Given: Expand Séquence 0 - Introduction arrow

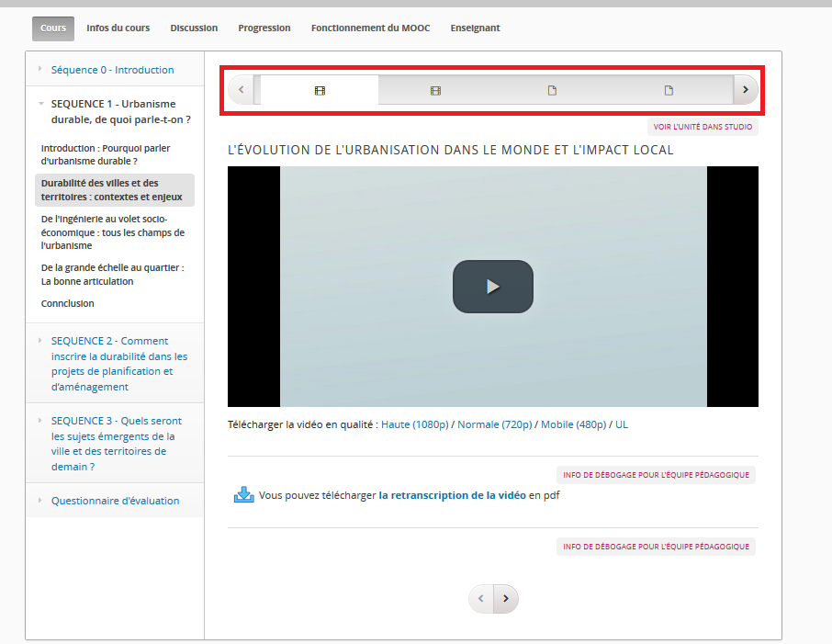Looking at the screenshot, I should (39, 69).
